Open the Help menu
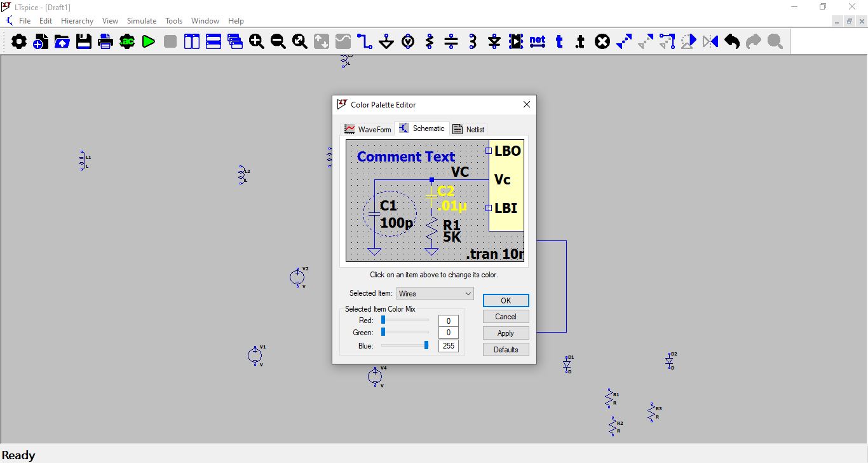 (x=236, y=21)
